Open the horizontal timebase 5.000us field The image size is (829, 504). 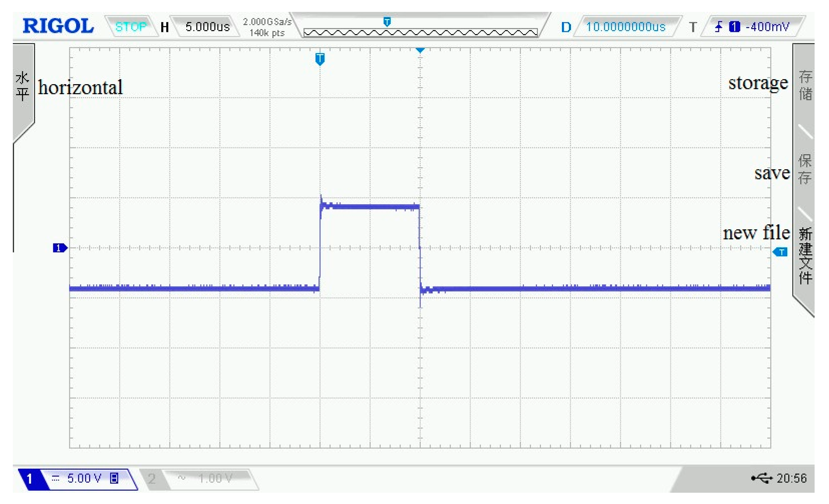pyautogui.click(x=207, y=27)
